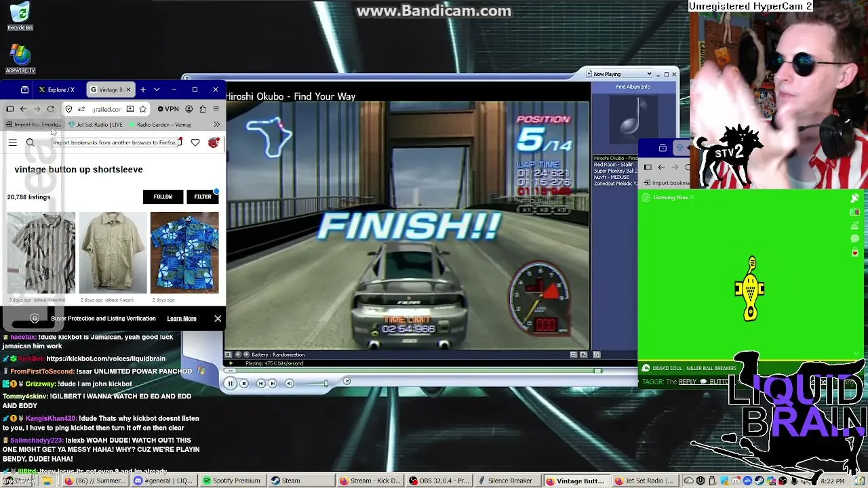Switch to the OBS 32.0.4 taskbar button
The height and width of the screenshot is (488, 868).
point(439,481)
